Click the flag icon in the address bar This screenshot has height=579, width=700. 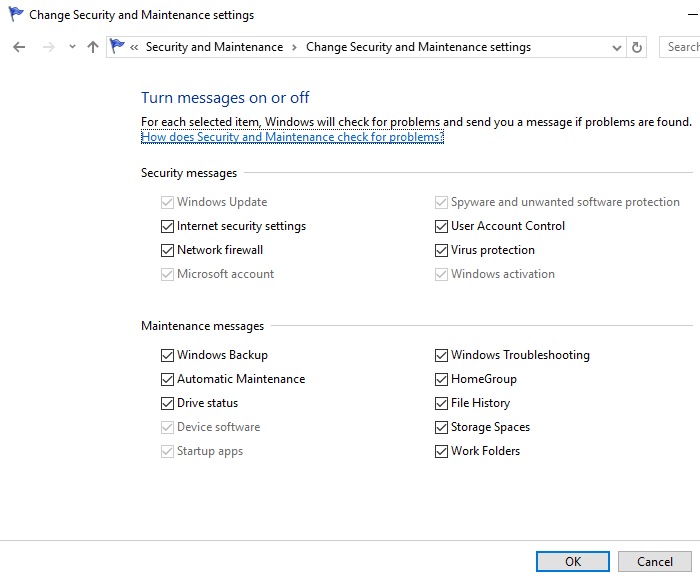[x=118, y=47]
